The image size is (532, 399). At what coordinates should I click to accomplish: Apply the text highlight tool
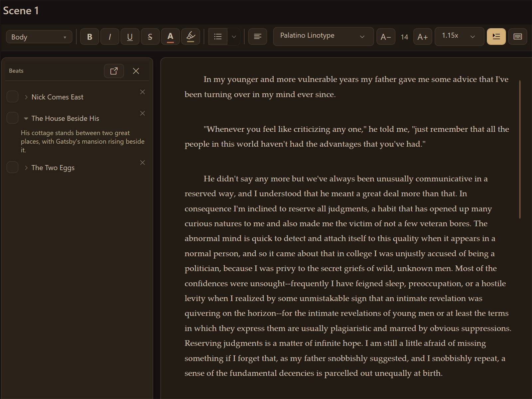coord(191,37)
